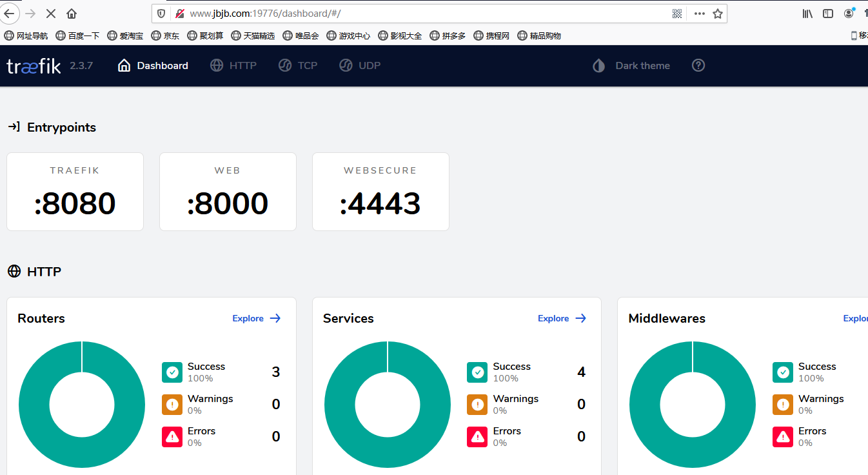Click the Routers Warnings orange icon

(172, 405)
